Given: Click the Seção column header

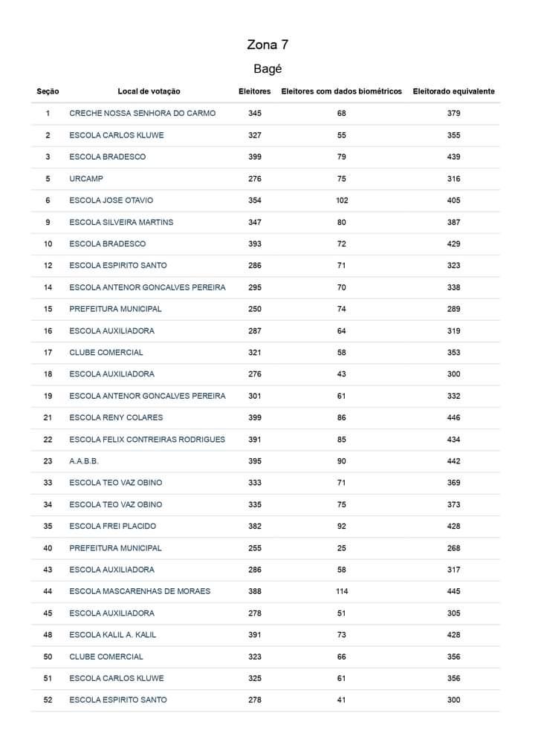Looking at the screenshot, I should [48, 91].
